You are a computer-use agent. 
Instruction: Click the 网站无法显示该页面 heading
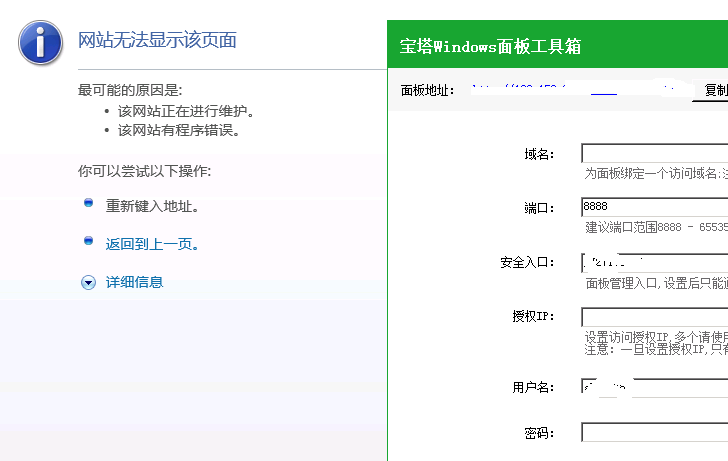tap(157, 40)
